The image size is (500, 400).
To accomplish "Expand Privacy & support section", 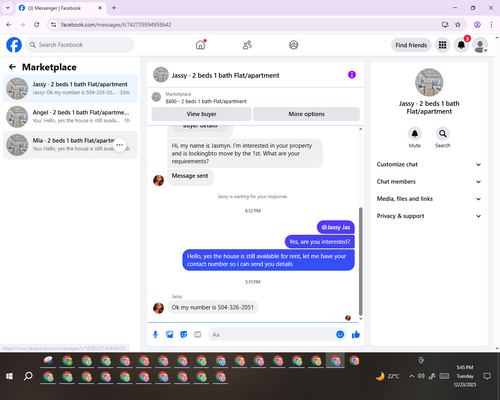I will click(x=429, y=216).
